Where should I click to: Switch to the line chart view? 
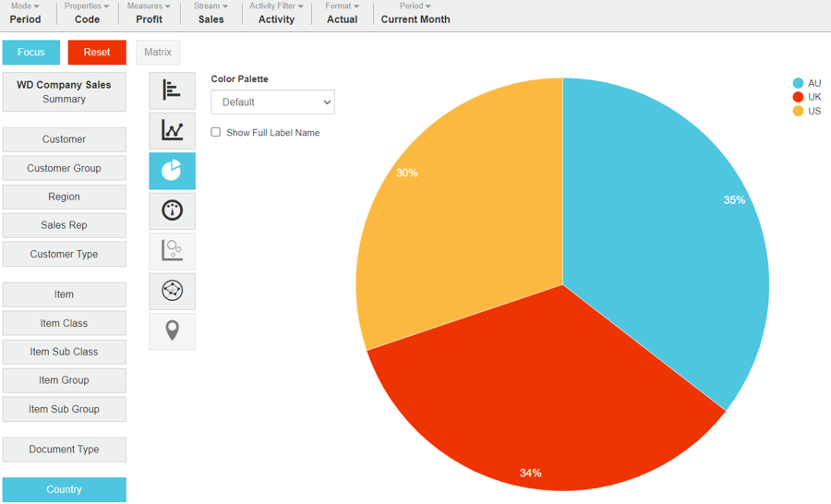point(172,130)
